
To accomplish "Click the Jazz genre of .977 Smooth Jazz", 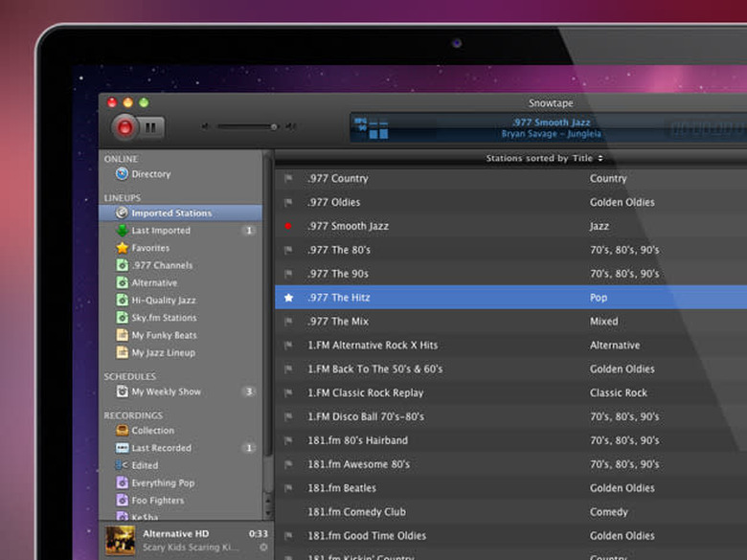I will 600,226.
